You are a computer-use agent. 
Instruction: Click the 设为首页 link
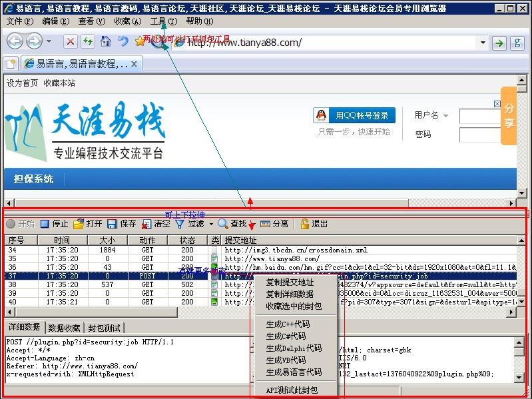(x=22, y=83)
